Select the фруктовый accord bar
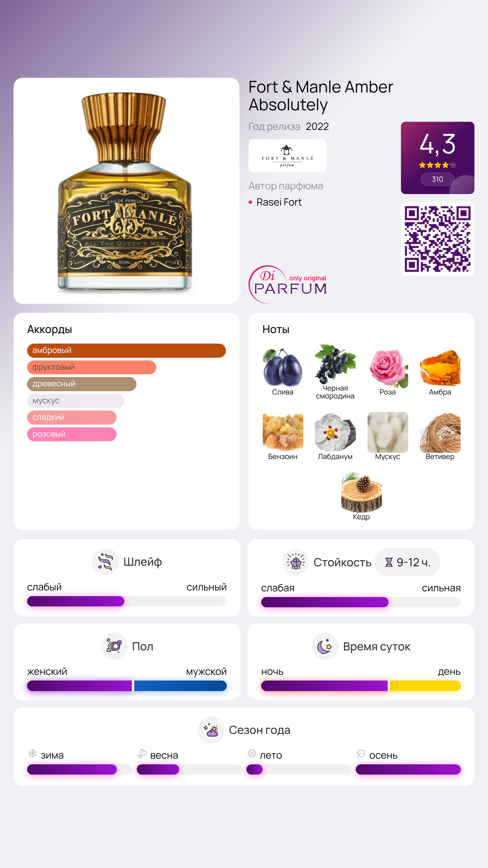 (x=92, y=367)
